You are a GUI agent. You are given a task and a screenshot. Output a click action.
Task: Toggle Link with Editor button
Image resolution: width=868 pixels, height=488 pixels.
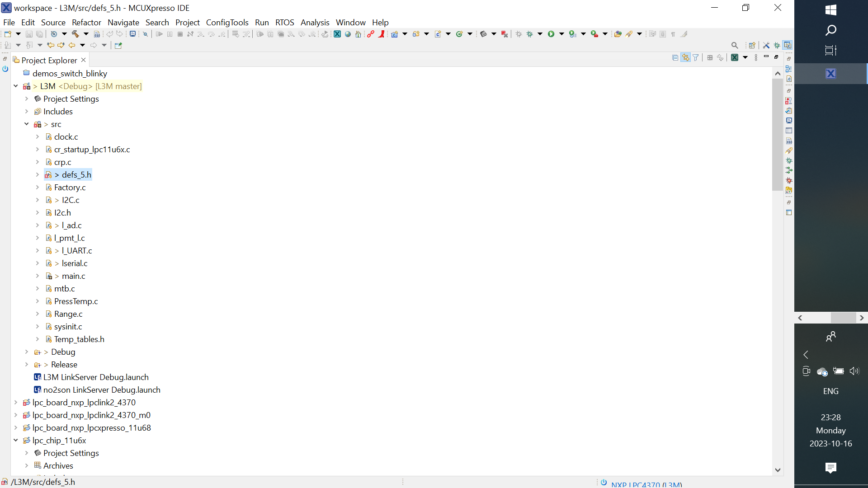(686, 57)
